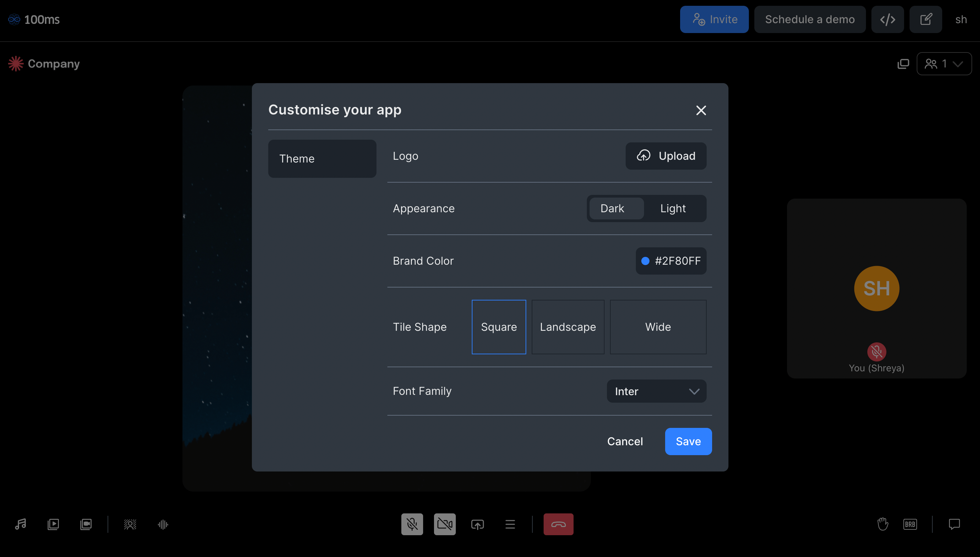980x557 pixels.
Task: Click Schedule a demo
Action: coord(809,19)
